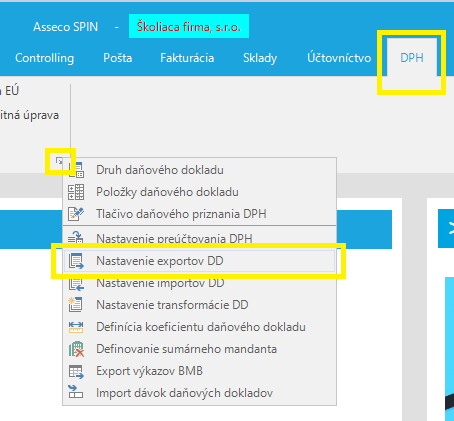Viewport: 454px width, 421px height.
Task: Click the Školiaca firma, s.r.o. company label
Action: tap(189, 26)
